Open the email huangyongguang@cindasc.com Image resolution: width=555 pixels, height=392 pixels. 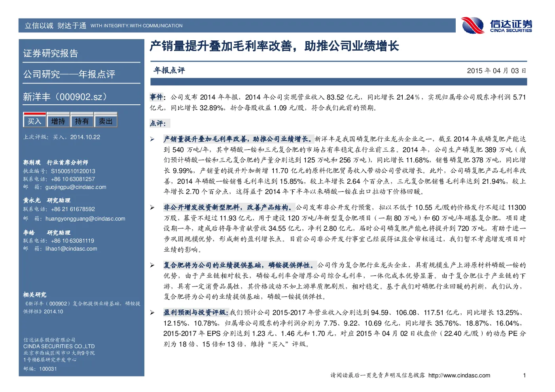85,219
